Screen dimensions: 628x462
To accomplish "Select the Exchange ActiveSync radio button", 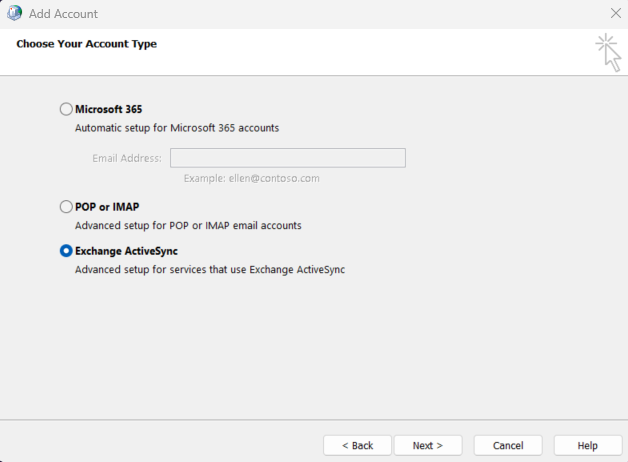I will coord(67,251).
